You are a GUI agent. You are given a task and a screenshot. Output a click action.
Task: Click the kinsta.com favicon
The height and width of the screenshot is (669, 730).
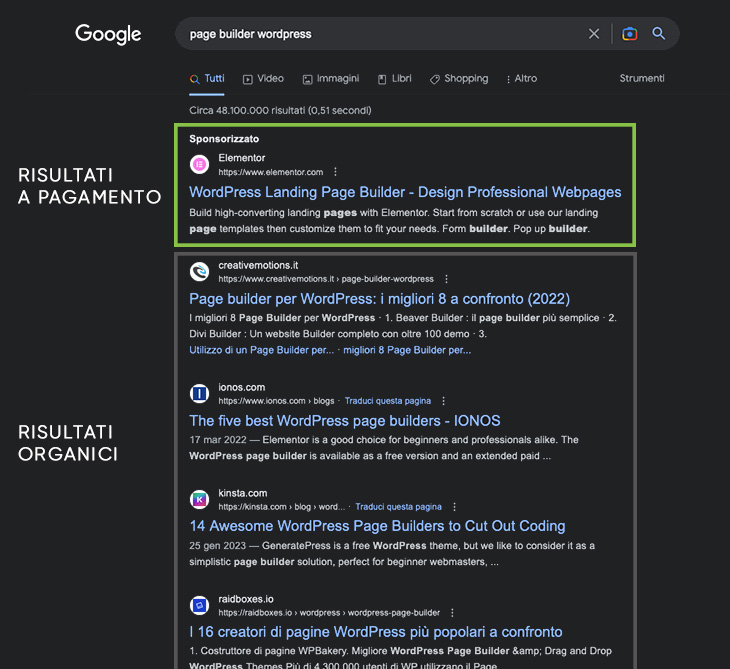pyautogui.click(x=199, y=500)
